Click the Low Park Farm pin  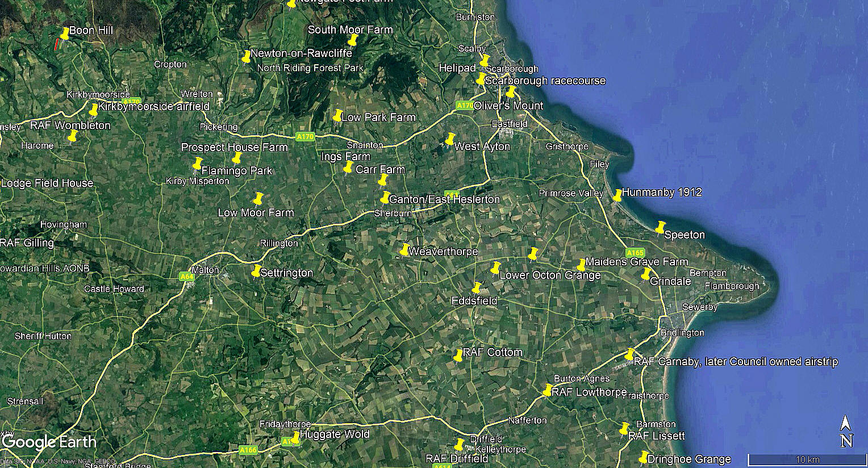coord(337,116)
